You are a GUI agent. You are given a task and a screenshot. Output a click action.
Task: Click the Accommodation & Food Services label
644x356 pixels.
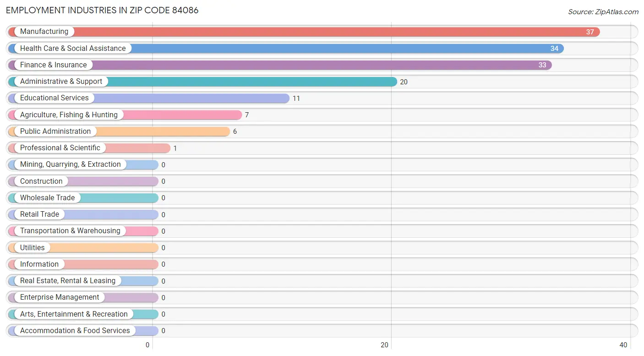(75, 331)
